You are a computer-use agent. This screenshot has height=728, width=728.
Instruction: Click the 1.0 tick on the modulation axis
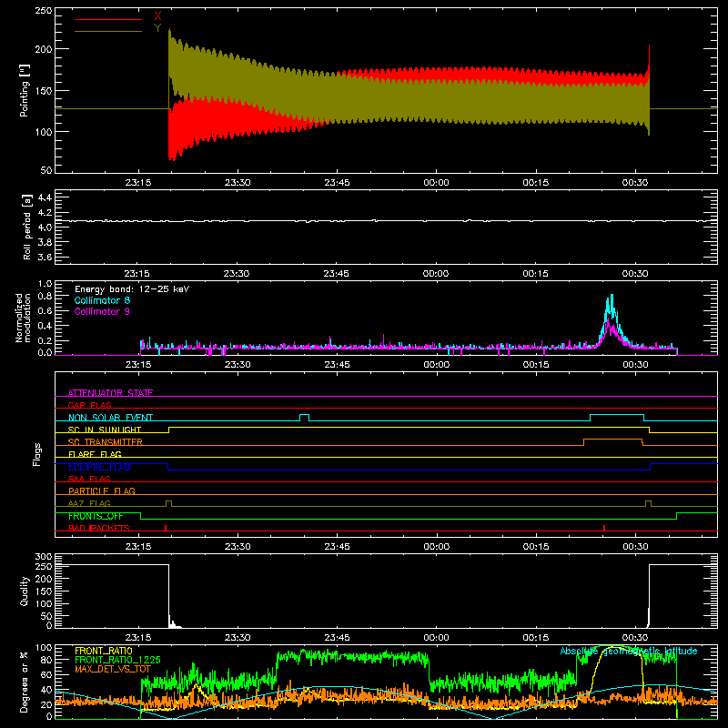45,284
